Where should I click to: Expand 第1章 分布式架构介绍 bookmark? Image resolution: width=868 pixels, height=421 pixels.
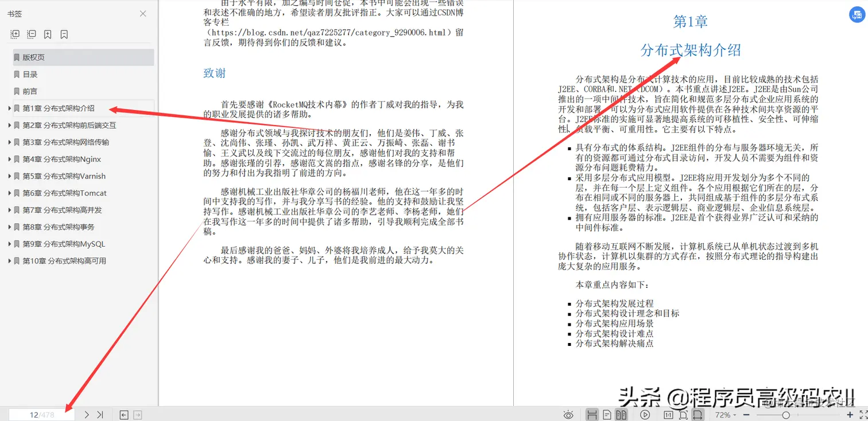coord(9,108)
